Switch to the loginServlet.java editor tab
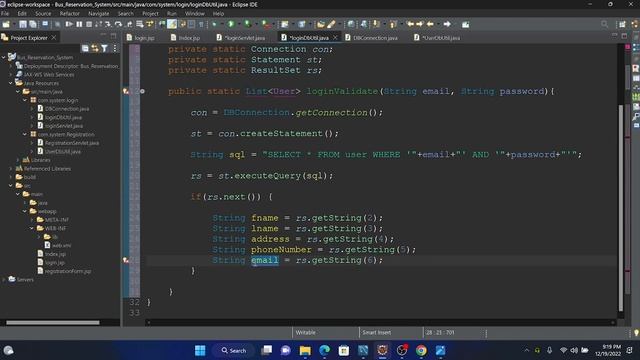The image size is (640, 360). click(x=241, y=38)
